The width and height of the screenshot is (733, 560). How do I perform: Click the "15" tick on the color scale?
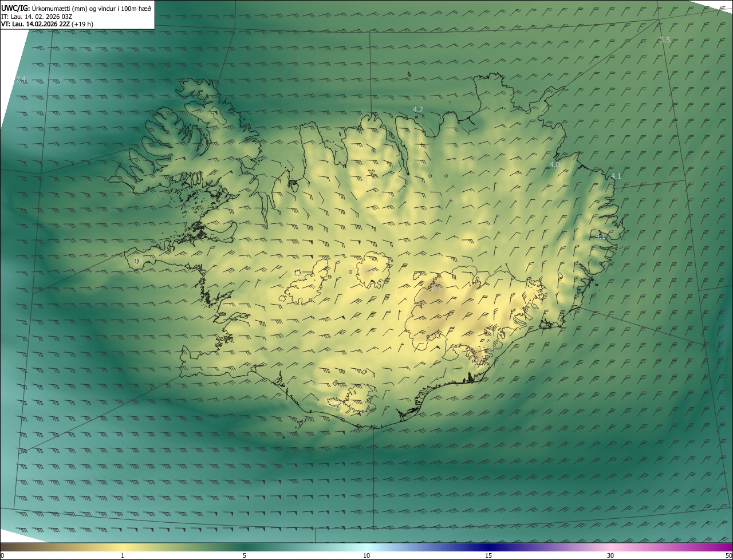point(488,555)
